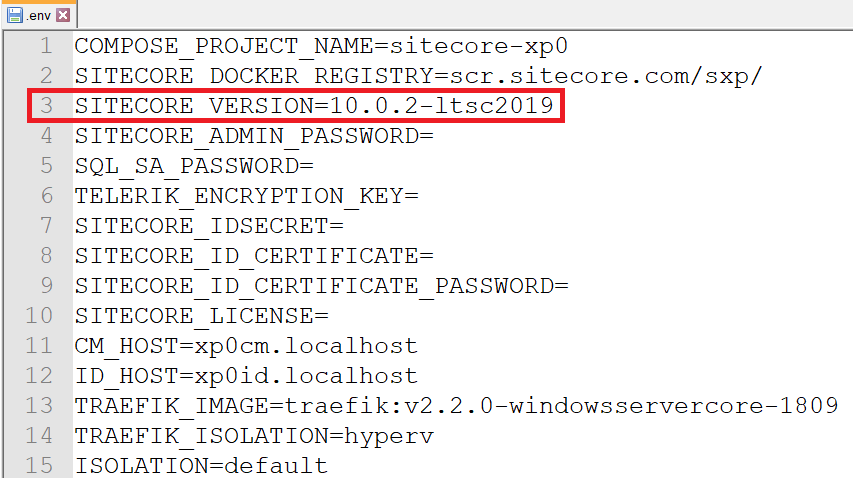Click the SQL_SA_PASSWORD= line
Image resolution: width=853 pixels, height=478 pixels.
tap(194, 165)
